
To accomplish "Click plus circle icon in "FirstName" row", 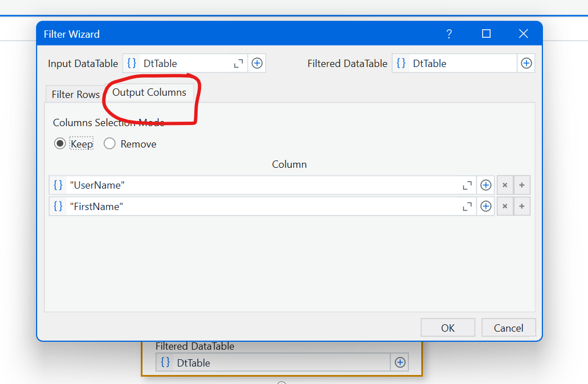I will pos(485,206).
